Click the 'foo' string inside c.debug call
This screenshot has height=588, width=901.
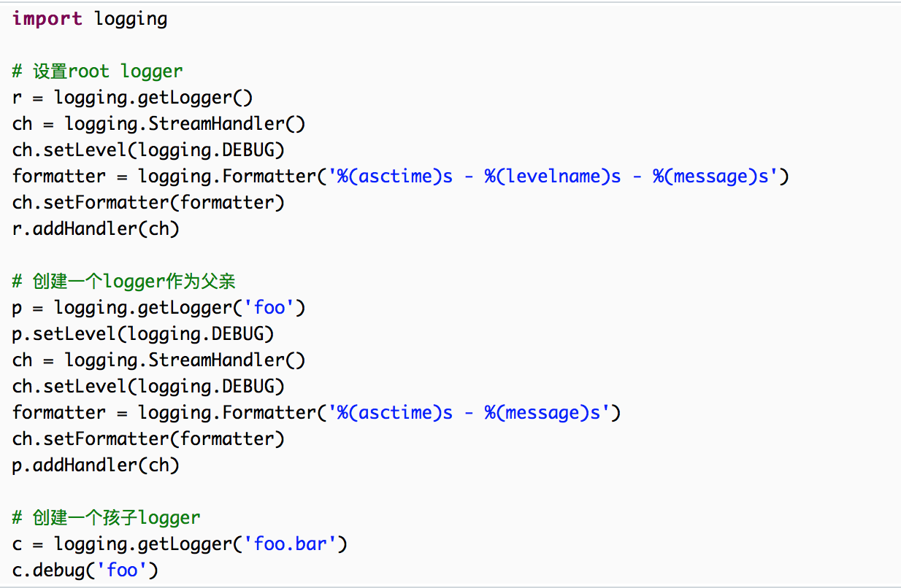[122, 570]
